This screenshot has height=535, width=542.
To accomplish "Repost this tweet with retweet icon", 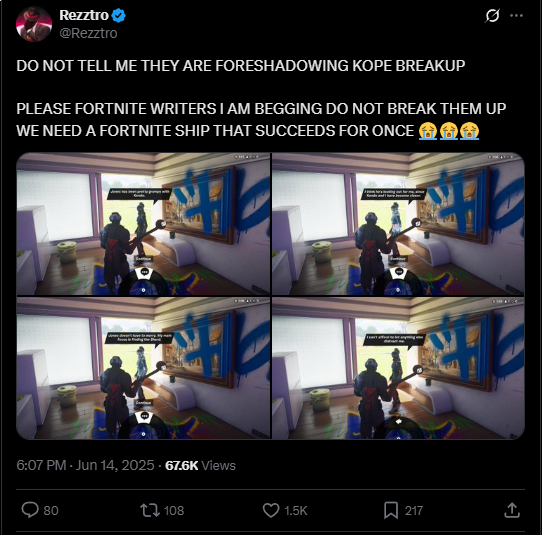I will coord(150,510).
